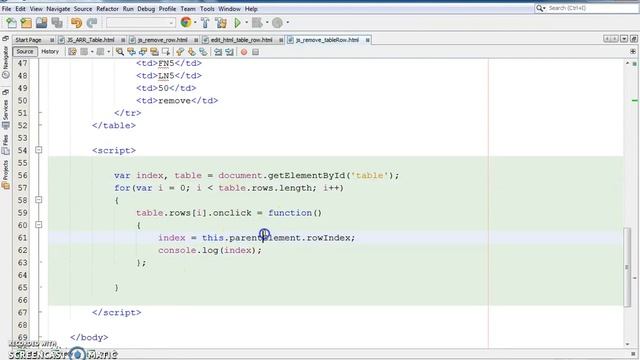Click the Search (Ctrl+I) input field
The height and width of the screenshot is (360, 640).
592,8
